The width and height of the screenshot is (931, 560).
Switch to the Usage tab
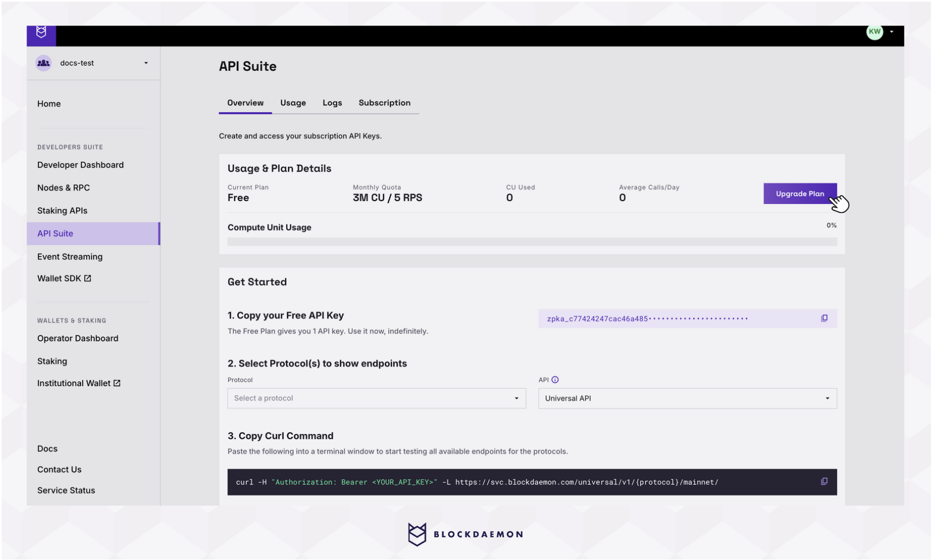coord(293,103)
